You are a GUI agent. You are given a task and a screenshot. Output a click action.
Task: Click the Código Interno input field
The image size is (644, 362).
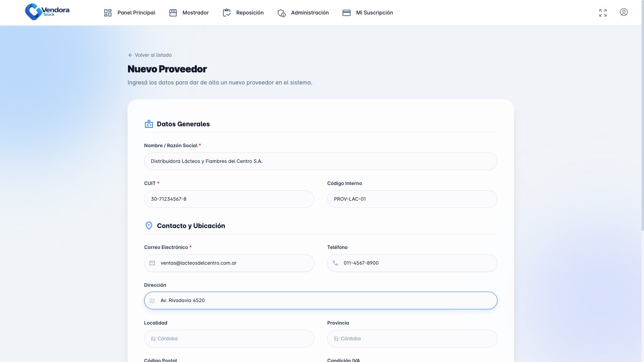pos(412,199)
